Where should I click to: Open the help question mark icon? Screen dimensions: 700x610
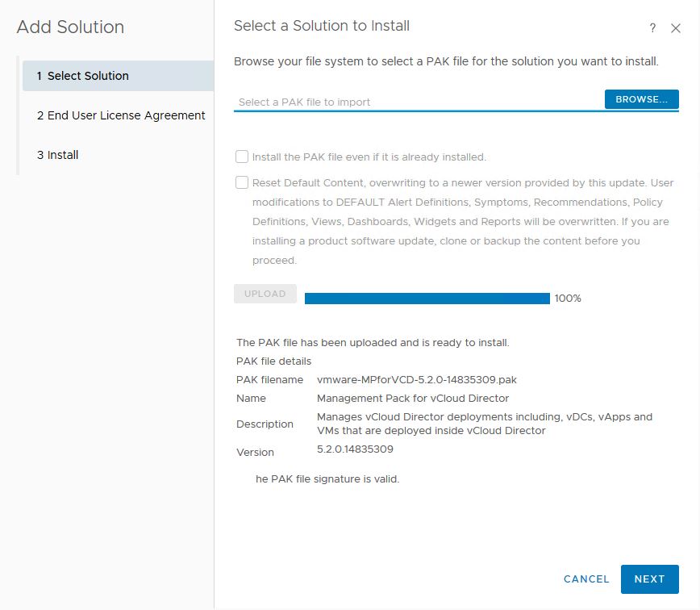pyautogui.click(x=652, y=28)
